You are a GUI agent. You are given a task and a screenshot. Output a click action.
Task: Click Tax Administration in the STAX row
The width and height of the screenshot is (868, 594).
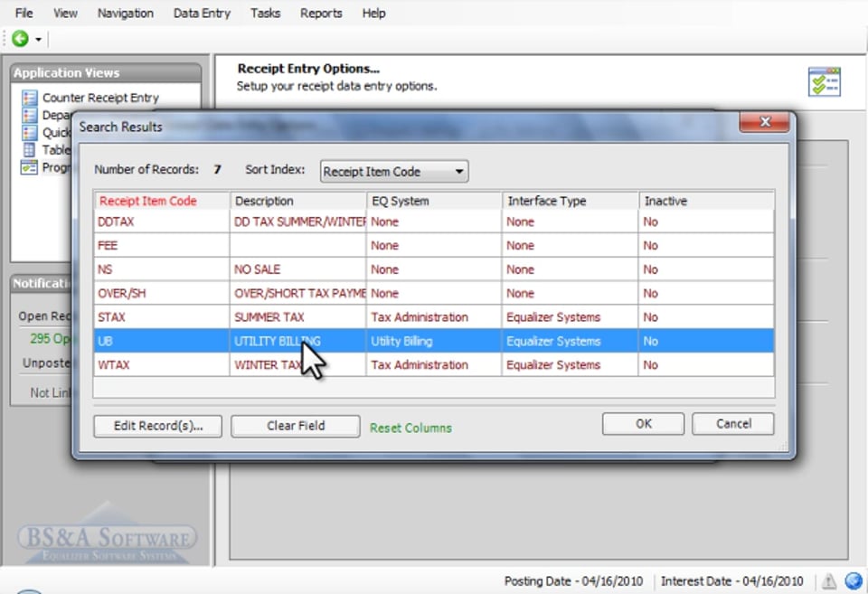click(435, 317)
